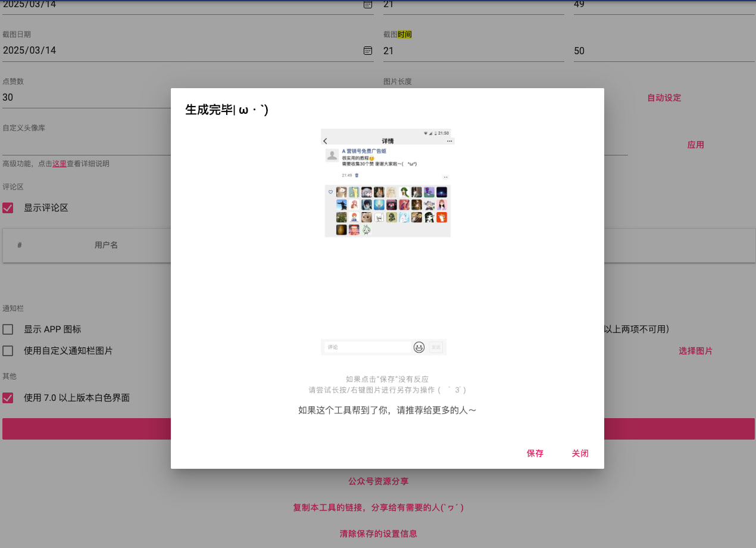This screenshot has width=756, height=548.
Task: Click the orange-red avatar ending the third row
Action: pos(442,217)
